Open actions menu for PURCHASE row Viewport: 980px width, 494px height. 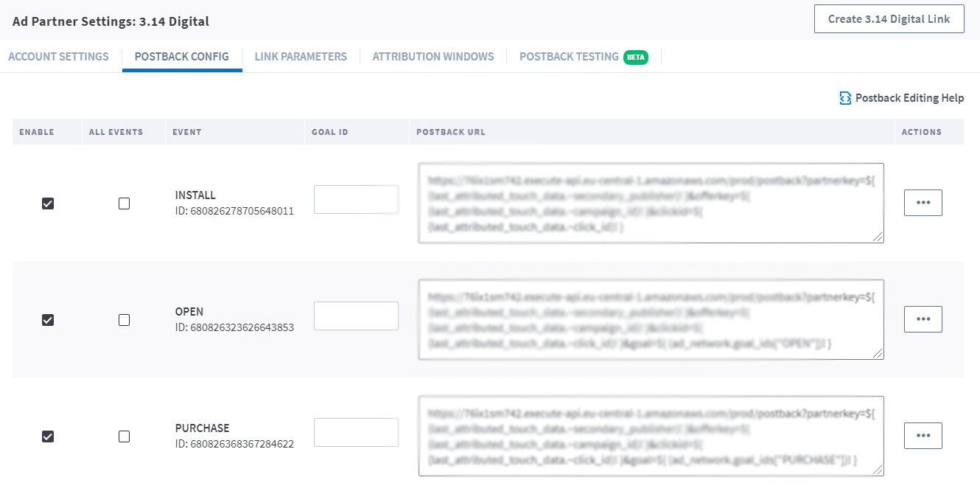click(923, 435)
